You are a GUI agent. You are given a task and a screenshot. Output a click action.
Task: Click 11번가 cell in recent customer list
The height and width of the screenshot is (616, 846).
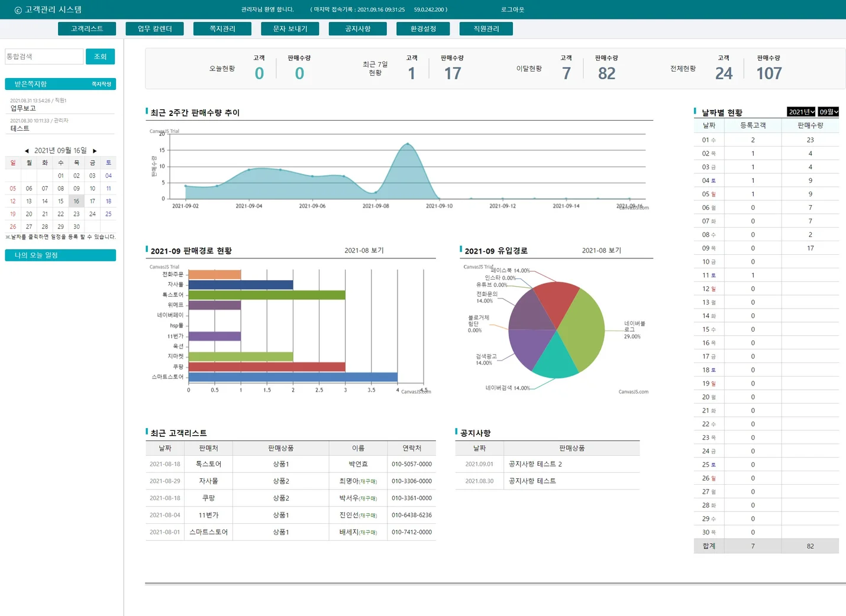[x=208, y=516]
